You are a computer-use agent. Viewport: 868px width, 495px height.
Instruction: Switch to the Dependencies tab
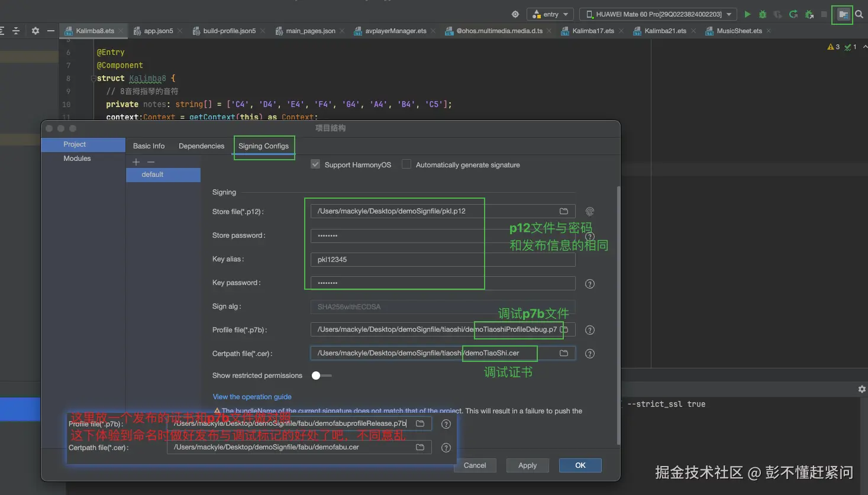point(201,146)
